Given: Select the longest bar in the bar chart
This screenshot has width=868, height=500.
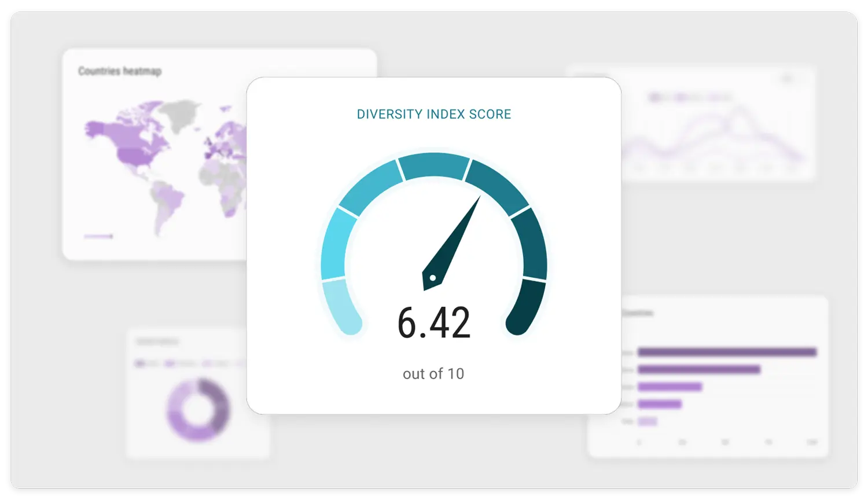Looking at the screenshot, I should (727, 352).
